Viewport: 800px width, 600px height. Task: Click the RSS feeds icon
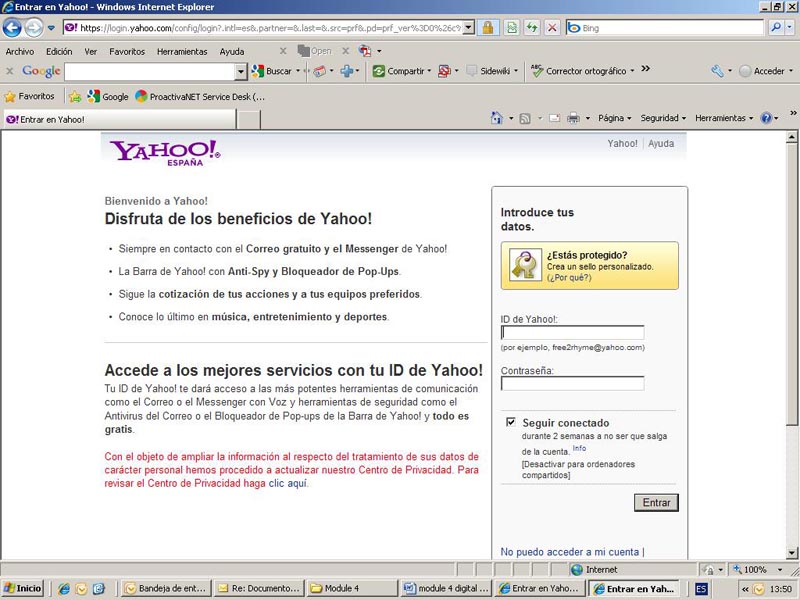click(524, 118)
